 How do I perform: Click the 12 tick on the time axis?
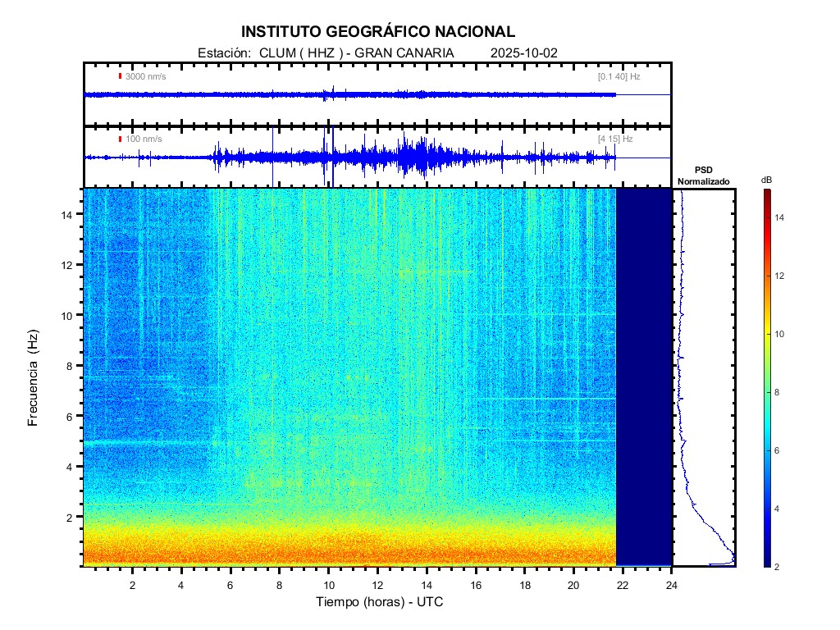pyautogui.click(x=377, y=584)
